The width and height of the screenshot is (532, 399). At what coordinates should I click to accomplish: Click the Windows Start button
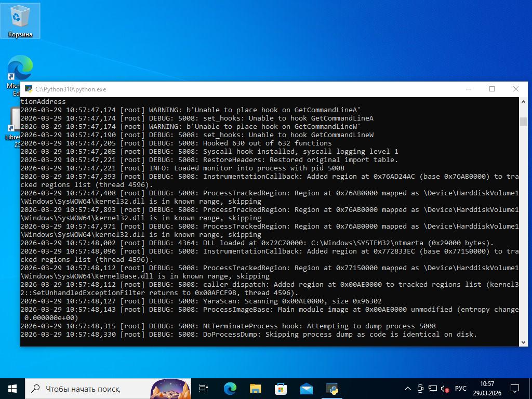coord(12,388)
